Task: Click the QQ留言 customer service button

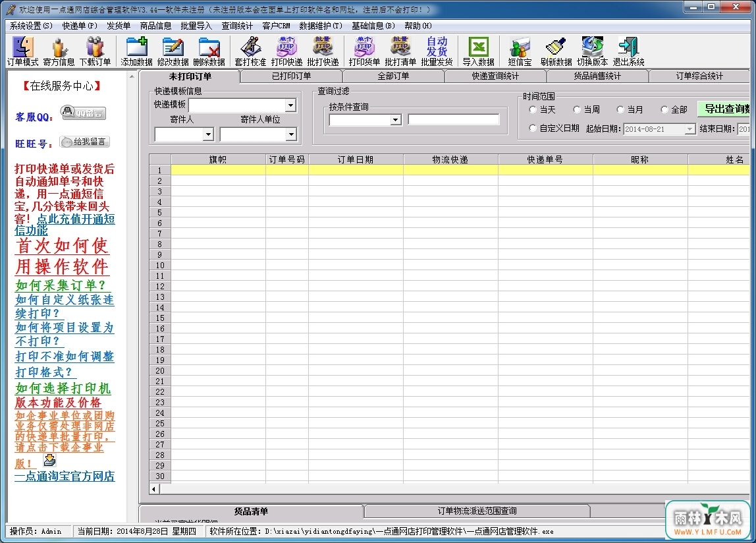Action: pos(83,113)
